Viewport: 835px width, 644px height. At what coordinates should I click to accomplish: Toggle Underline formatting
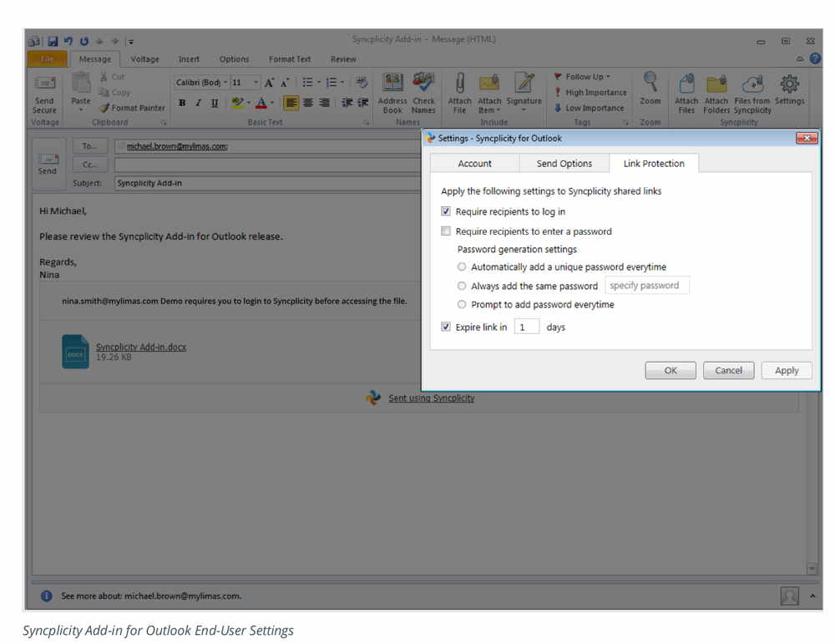click(215, 103)
